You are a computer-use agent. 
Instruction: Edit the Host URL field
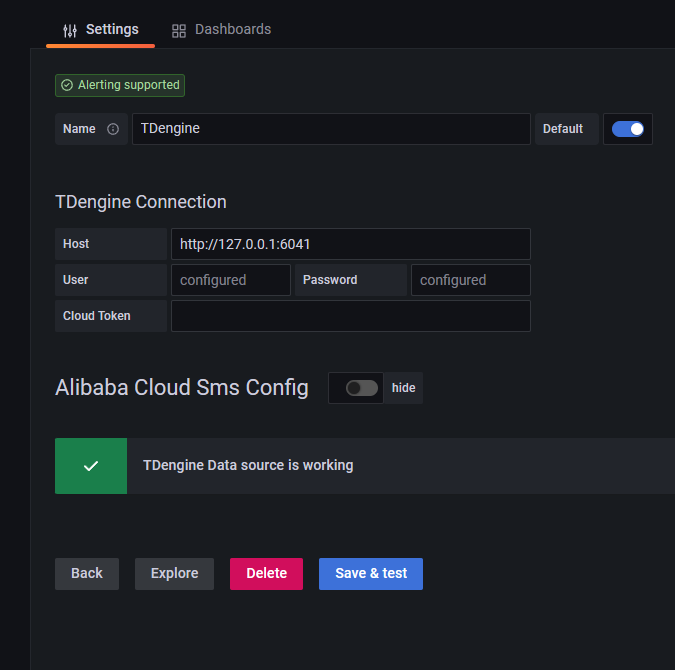click(x=350, y=244)
